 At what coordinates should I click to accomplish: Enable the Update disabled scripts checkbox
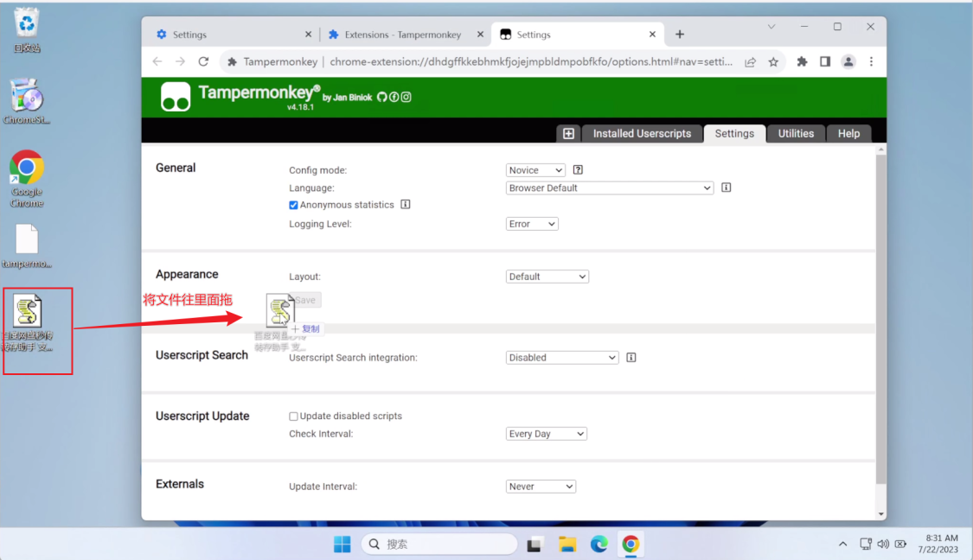click(x=293, y=417)
